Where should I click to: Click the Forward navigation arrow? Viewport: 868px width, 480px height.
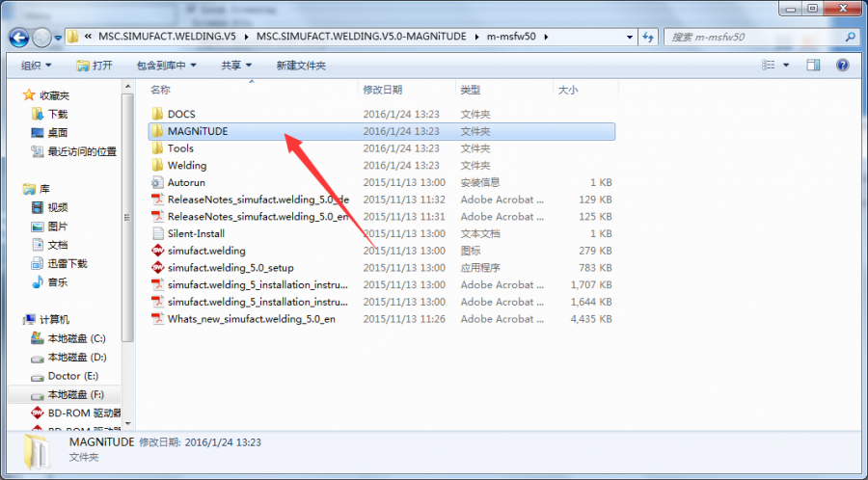41,38
